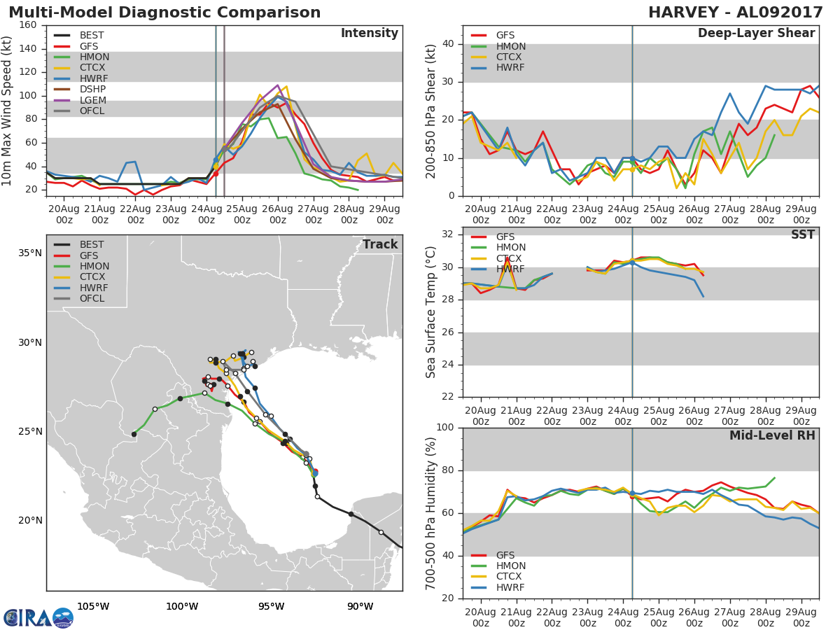Click the Deep-Layer Shear panel title
This screenshot has width=840, height=630.
point(756,34)
